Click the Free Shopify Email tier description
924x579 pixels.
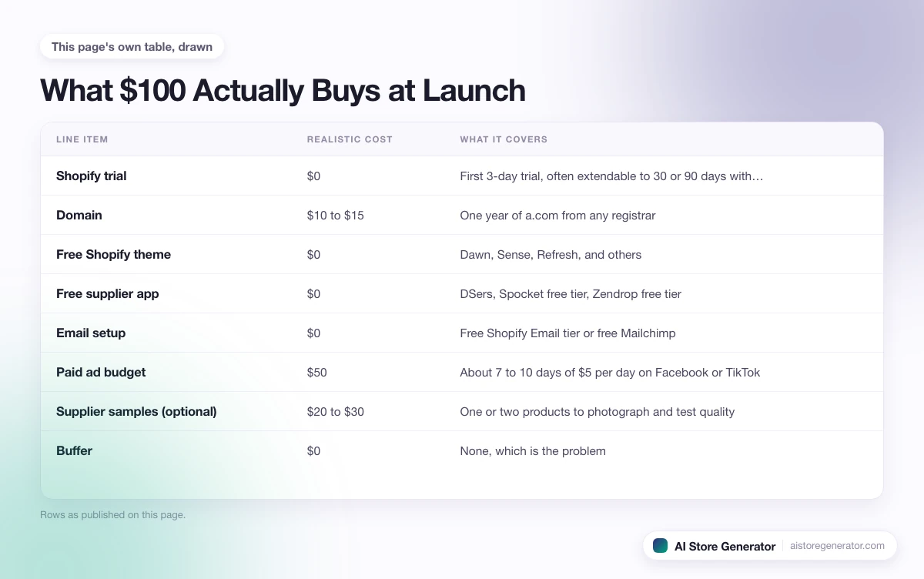click(x=567, y=333)
